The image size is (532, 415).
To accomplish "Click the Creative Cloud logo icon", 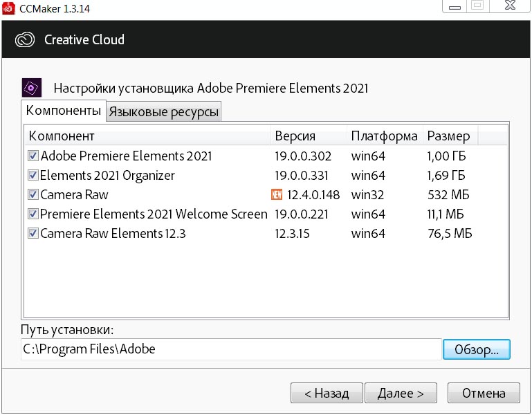I will tap(25, 39).
